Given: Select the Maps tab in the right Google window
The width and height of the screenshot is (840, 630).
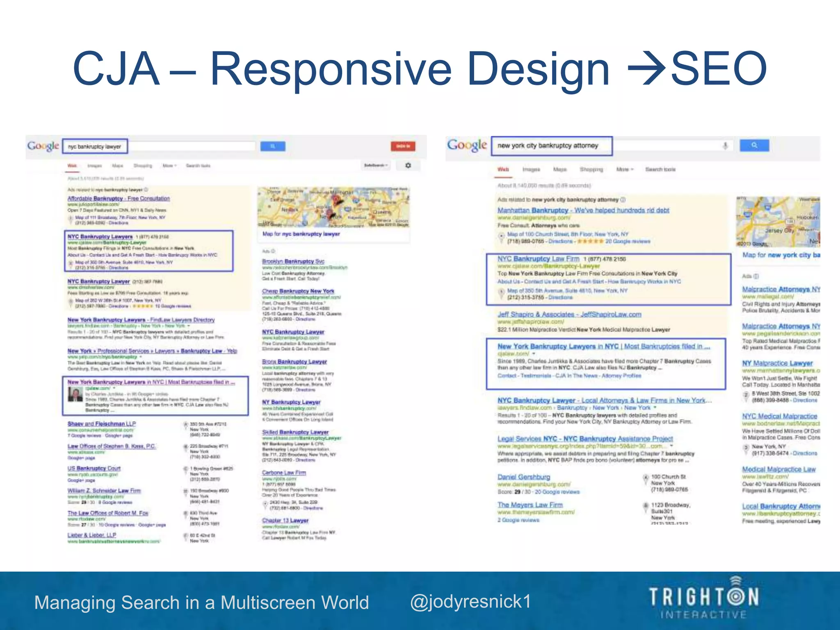Looking at the screenshot, I should tap(560, 169).
